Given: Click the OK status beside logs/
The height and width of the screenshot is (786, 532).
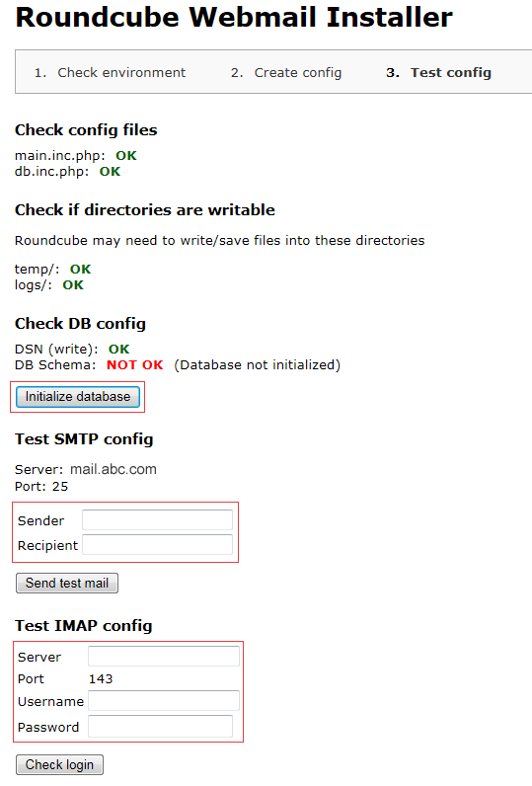Looking at the screenshot, I should click(73, 285).
